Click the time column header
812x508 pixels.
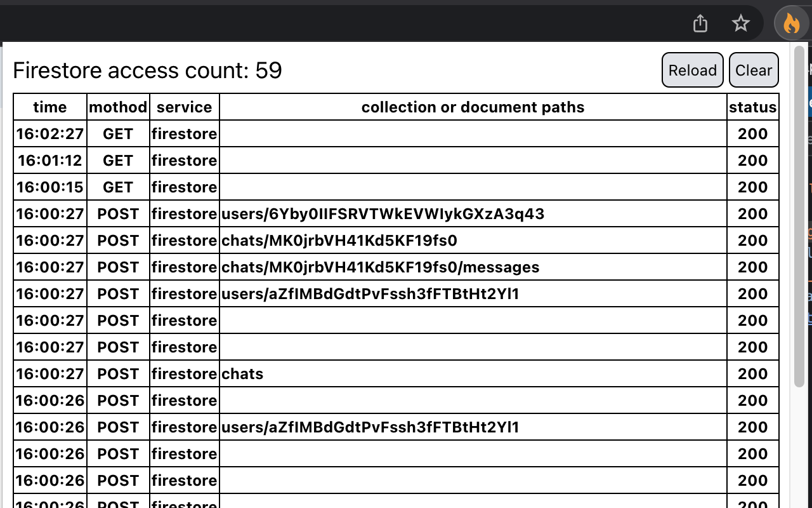(x=49, y=107)
